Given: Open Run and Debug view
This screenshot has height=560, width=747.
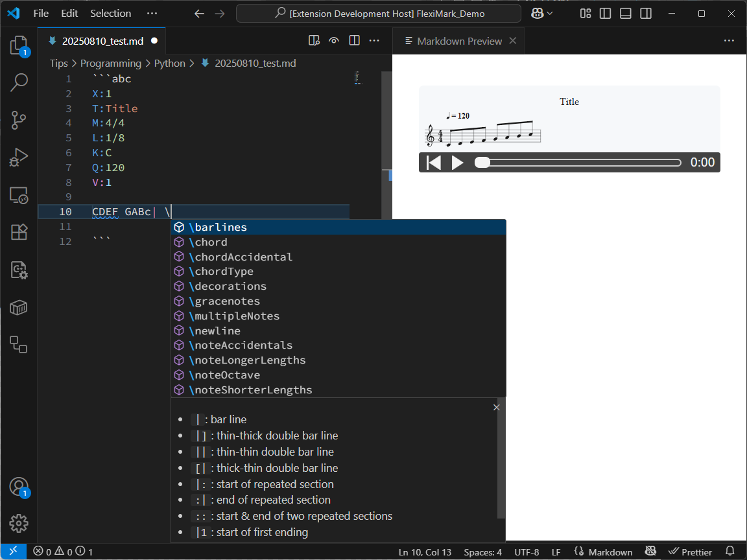Looking at the screenshot, I should 19,157.
